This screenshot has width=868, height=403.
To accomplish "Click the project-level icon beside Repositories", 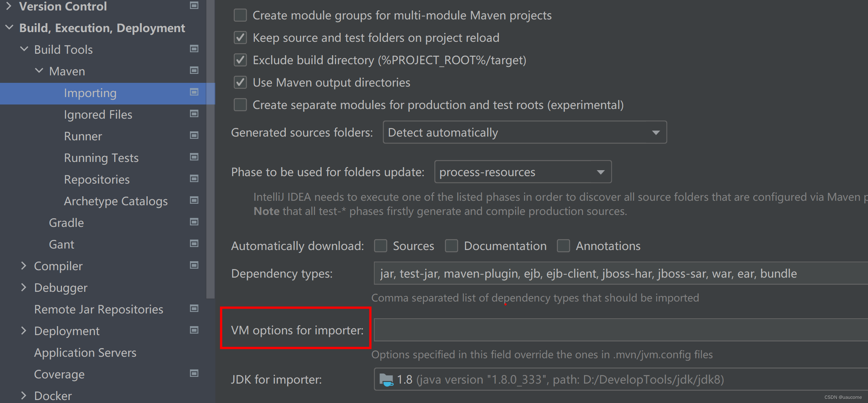I will [x=194, y=179].
